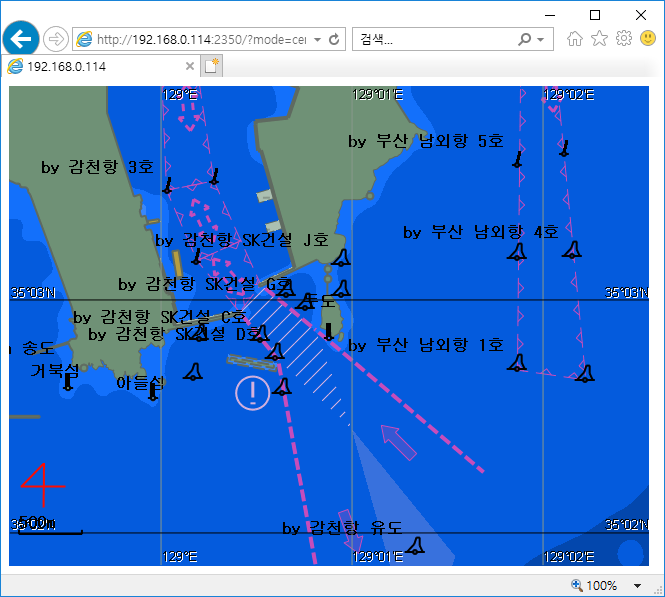The image size is (665, 597).
Task: Open the Tools gear menu
Action: (623, 39)
